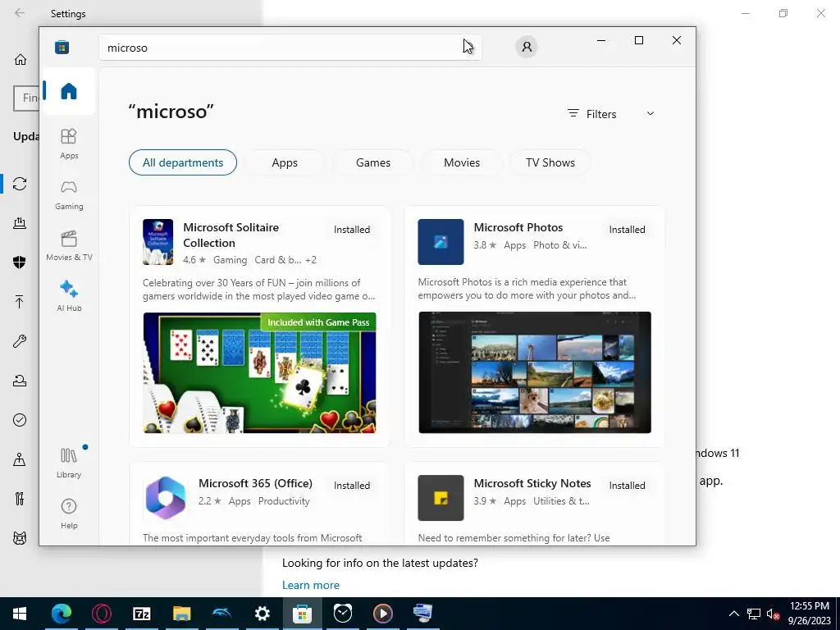Click the Store search box containing microso

[x=290, y=48]
